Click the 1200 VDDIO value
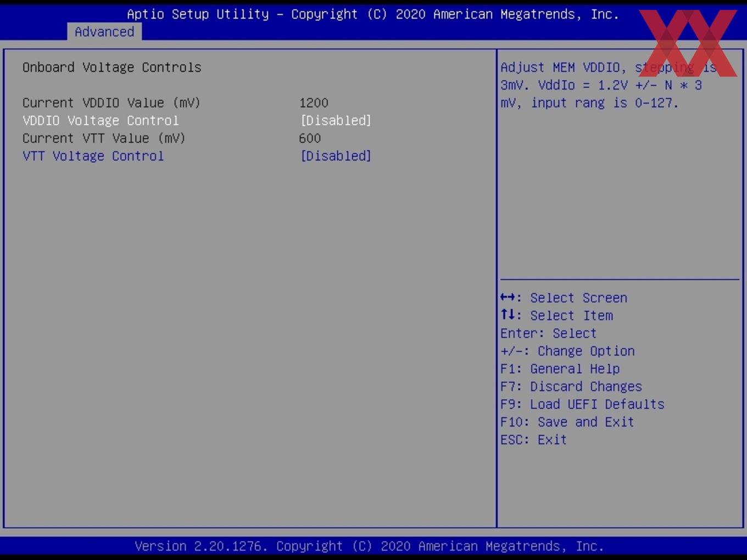 (314, 103)
